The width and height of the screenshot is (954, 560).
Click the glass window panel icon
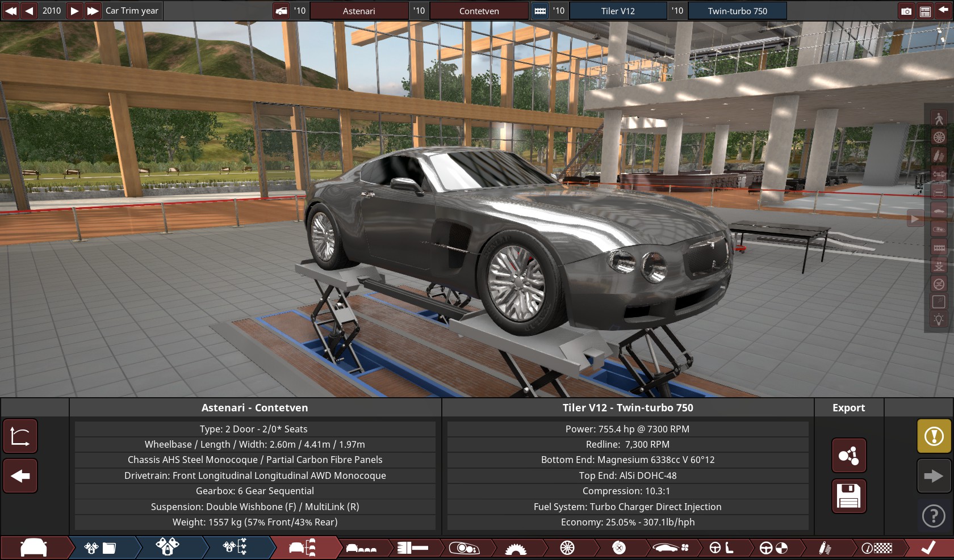(939, 302)
